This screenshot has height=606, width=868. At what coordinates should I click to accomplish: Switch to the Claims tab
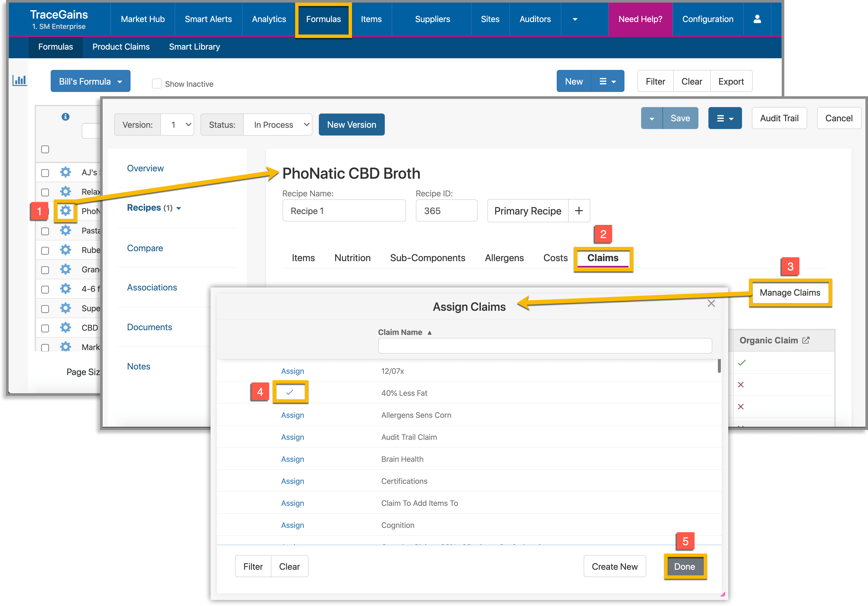603,258
